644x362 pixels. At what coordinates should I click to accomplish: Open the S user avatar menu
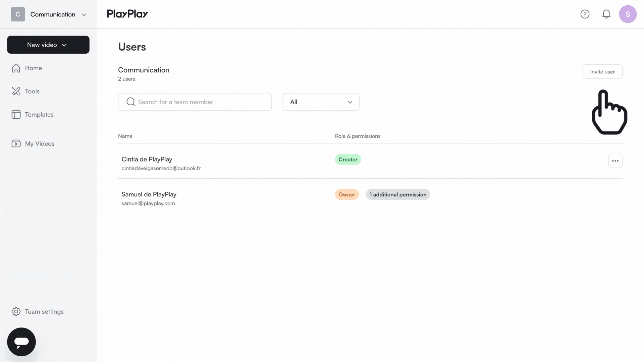(x=628, y=14)
